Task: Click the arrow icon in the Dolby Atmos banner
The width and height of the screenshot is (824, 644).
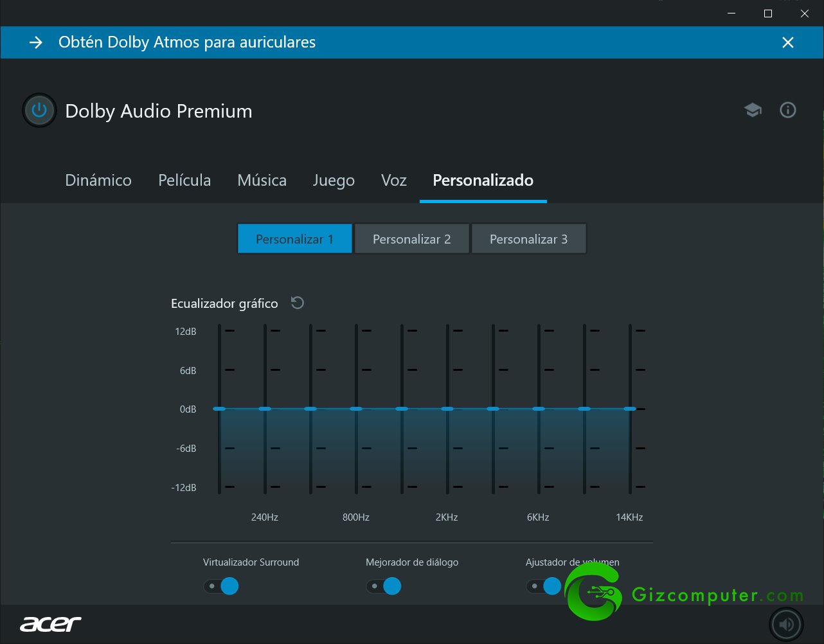Action: [x=36, y=42]
